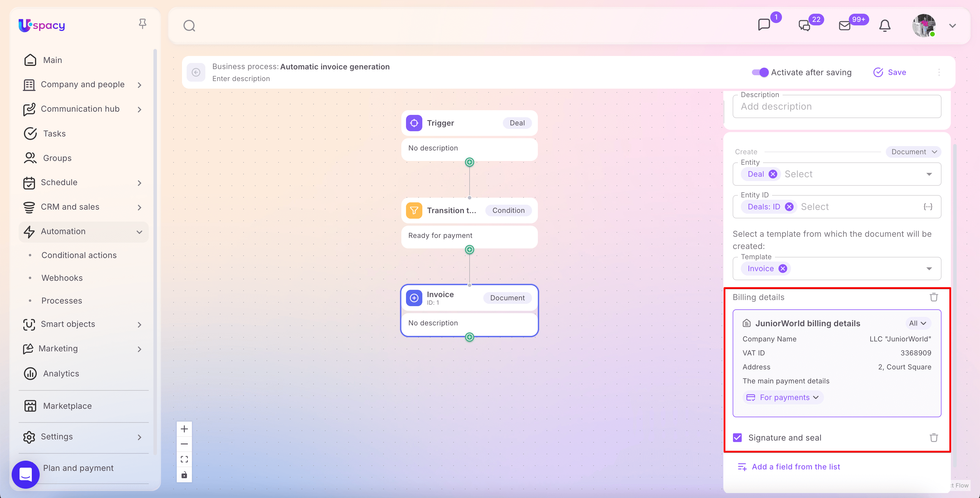Delete the Billing details field
This screenshot has height=498, width=980.
pyautogui.click(x=934, y=297)
